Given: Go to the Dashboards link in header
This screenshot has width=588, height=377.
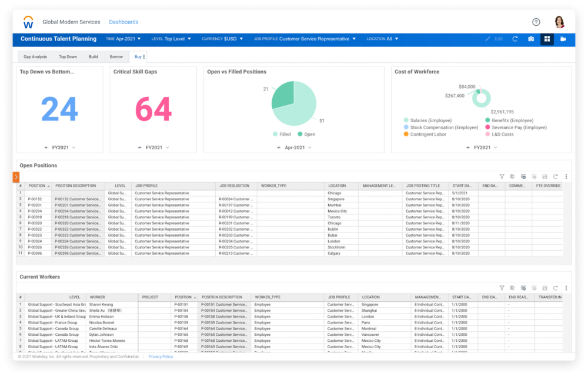Looking at the screenshot, I should [x=123, y=22].
